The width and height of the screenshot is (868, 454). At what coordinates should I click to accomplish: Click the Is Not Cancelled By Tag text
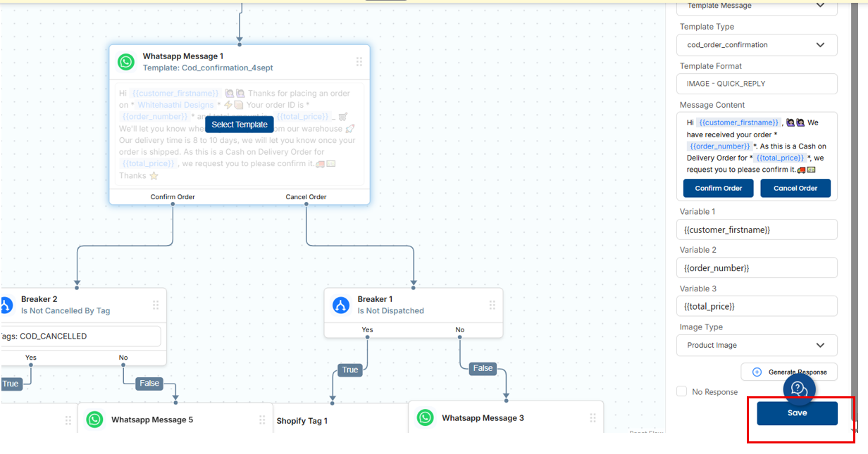point(66,310)
